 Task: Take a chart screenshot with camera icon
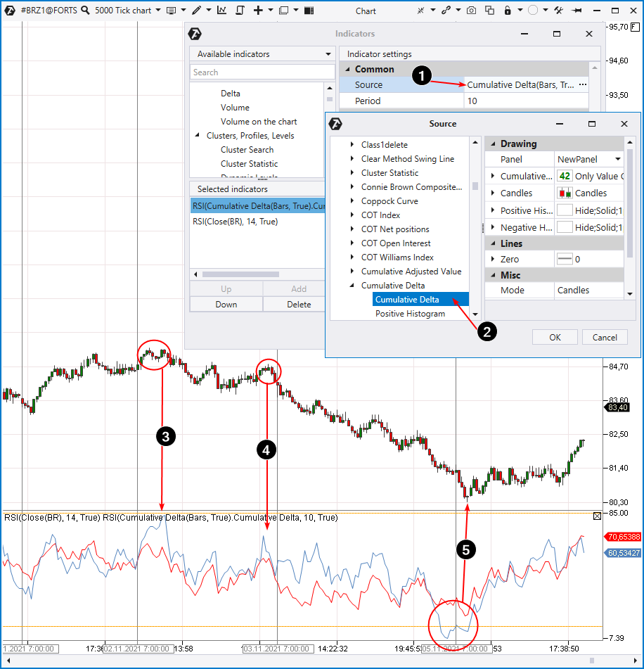[x=471, y=11]
